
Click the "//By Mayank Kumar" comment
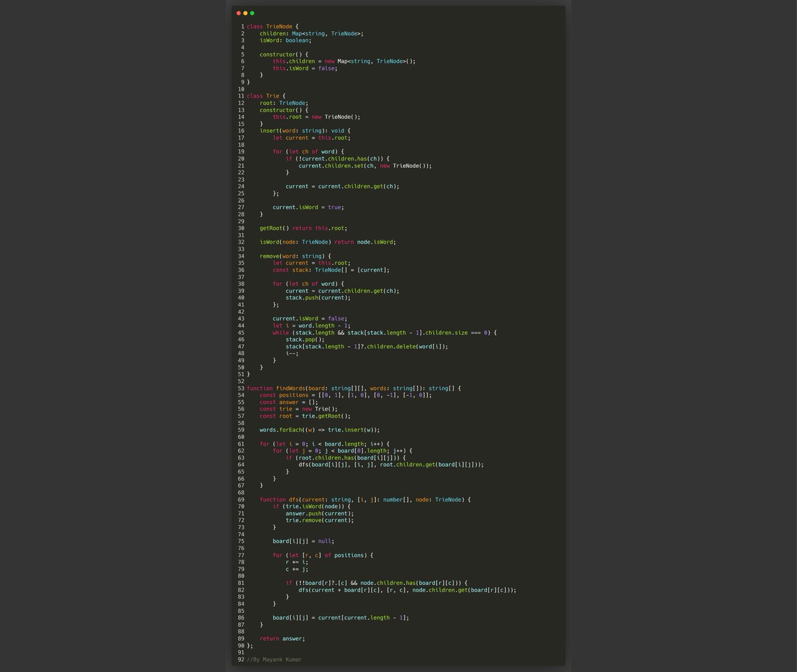pyautogui.click(x=274, y=659)
